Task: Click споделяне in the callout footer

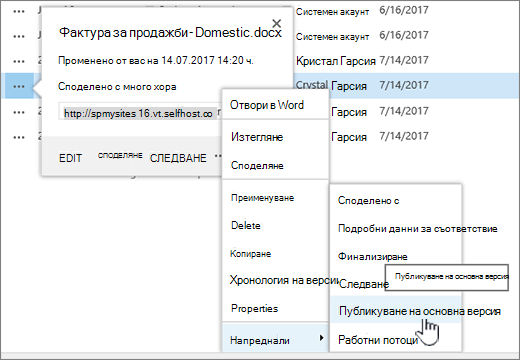Action: [120, 155]
